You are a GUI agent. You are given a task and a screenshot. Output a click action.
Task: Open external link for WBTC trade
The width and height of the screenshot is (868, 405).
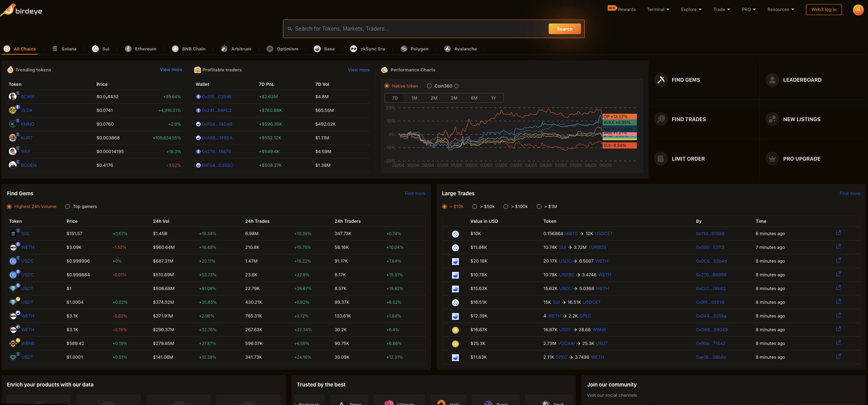[x=838, y=233]
